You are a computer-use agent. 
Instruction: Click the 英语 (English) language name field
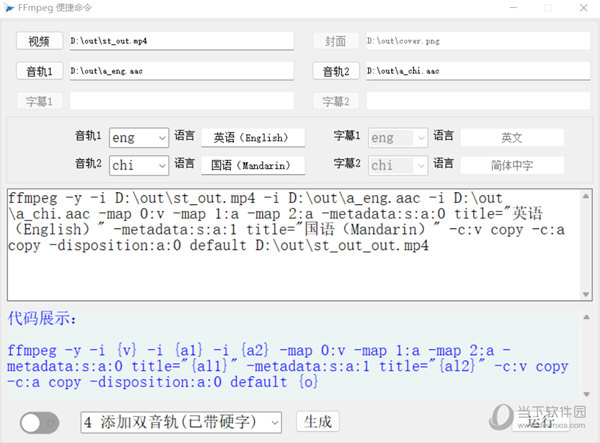[253, 138]
